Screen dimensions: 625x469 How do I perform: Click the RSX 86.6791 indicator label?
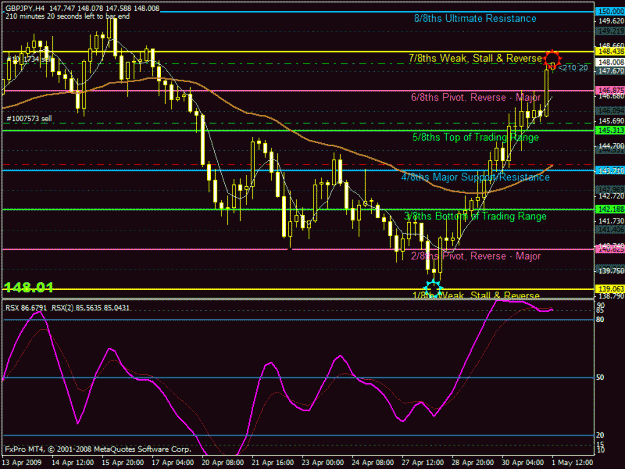(26, 308)
